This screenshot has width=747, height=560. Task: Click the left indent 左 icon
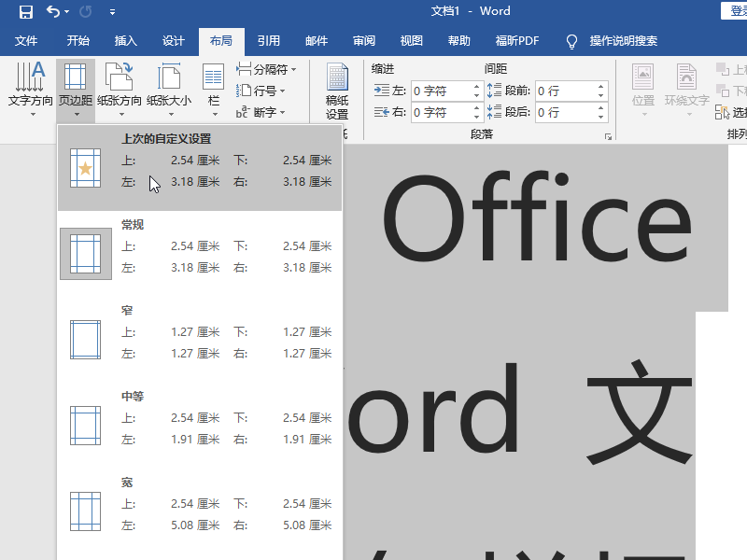point(382,90)
